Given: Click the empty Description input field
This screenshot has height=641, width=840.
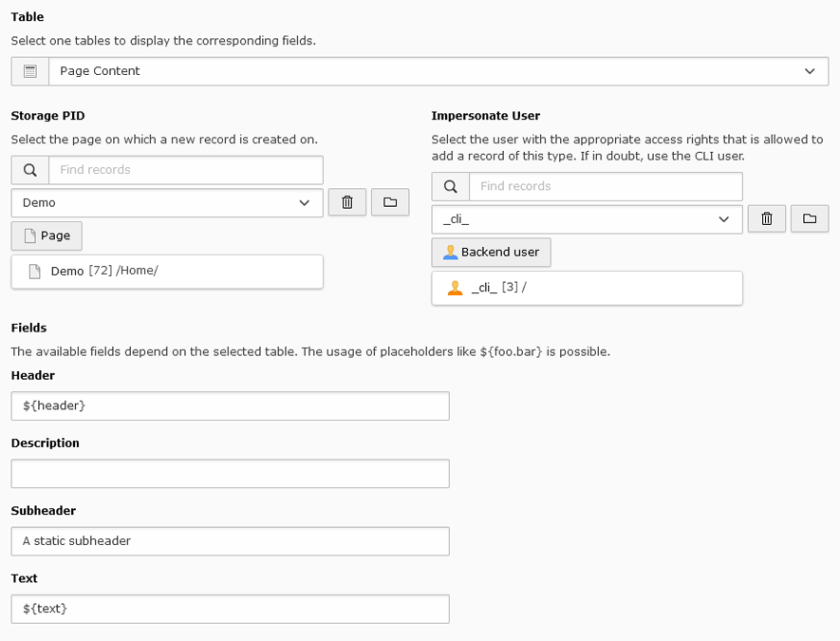Looking at the screenshot, I should (x=230, y=473).
